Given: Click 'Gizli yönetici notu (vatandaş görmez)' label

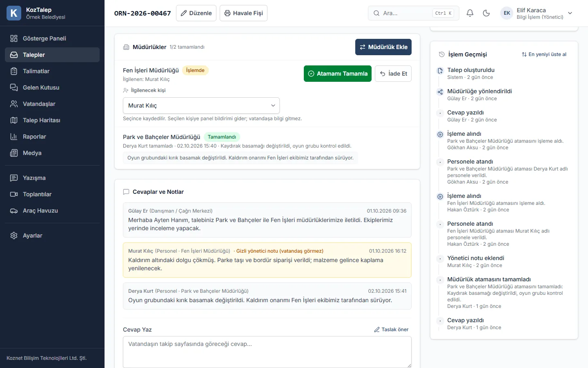Looking at the screenshot, I should click(280, 251).
